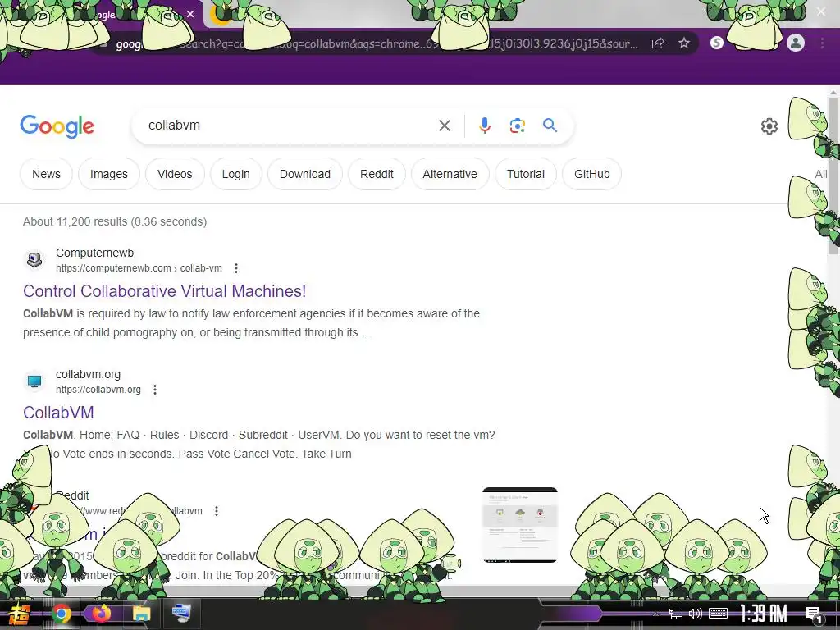Open more options for Reddit result
Viewport: 840px width, 630px height.
(217, 511)
